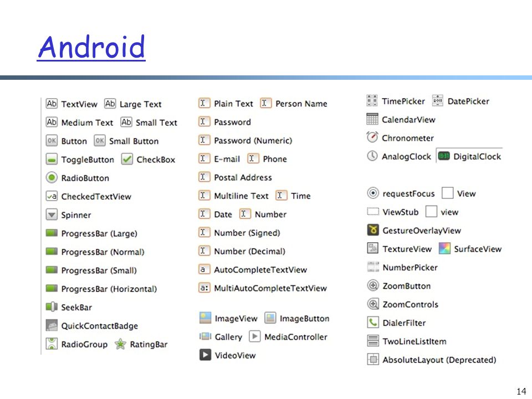
Task: Select the VideoView play icon
Action: [x=205, y=355]
